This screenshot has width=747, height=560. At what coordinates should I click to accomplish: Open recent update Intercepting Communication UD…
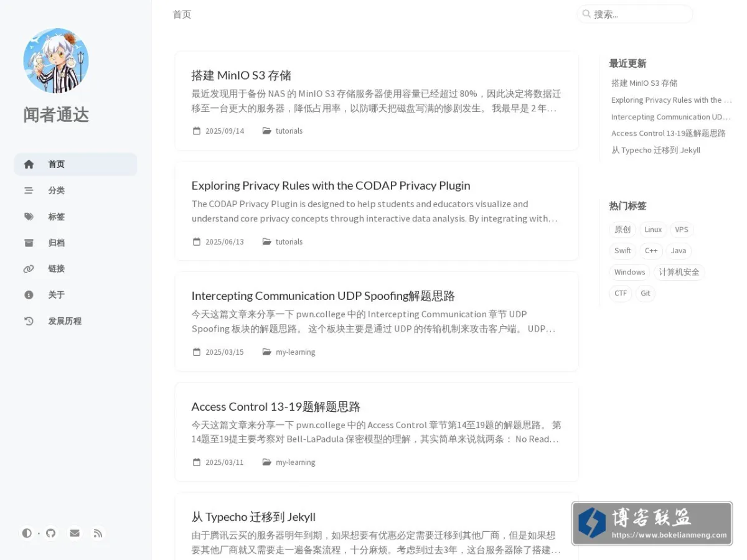[671, 116]
